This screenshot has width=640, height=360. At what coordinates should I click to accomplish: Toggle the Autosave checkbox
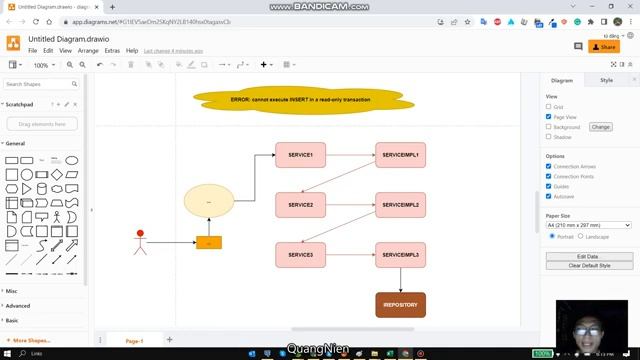point(549,196)
